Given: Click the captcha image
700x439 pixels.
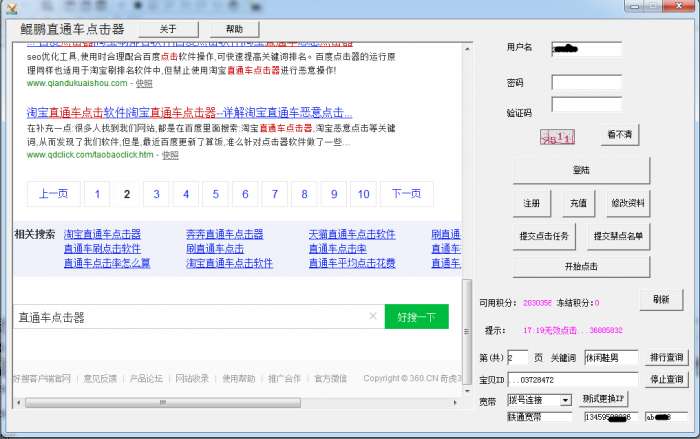Looking at the screenshot, I should [x=557, y=137].
